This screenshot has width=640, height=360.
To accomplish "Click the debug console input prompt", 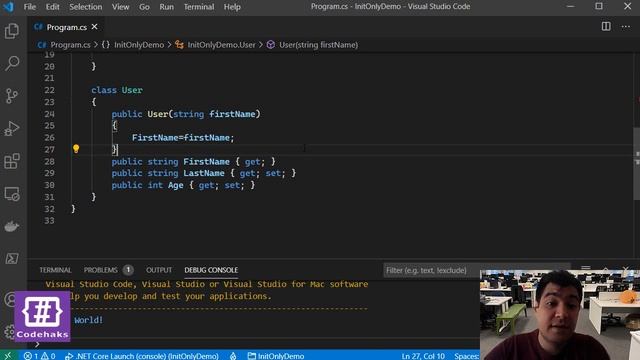I will [x=257, y=344].
